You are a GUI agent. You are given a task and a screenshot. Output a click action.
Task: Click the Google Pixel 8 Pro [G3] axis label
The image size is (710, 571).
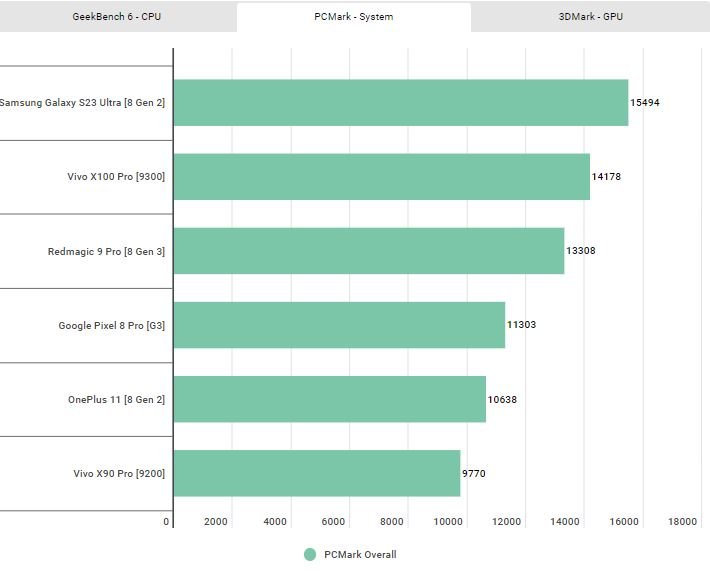[112, 325]
